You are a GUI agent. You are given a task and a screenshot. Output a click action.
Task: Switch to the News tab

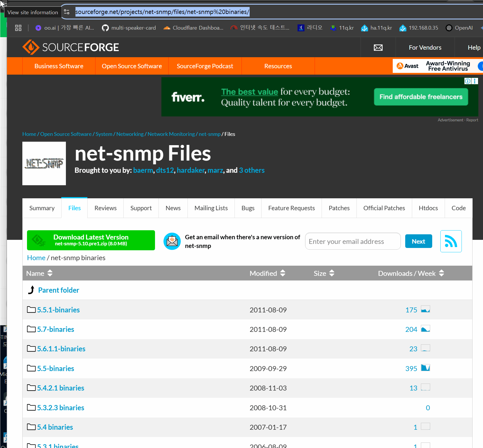[x=173, y=208]
